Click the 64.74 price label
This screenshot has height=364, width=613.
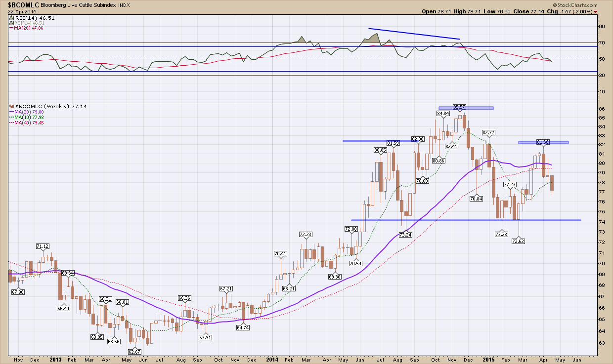[242, 327]
